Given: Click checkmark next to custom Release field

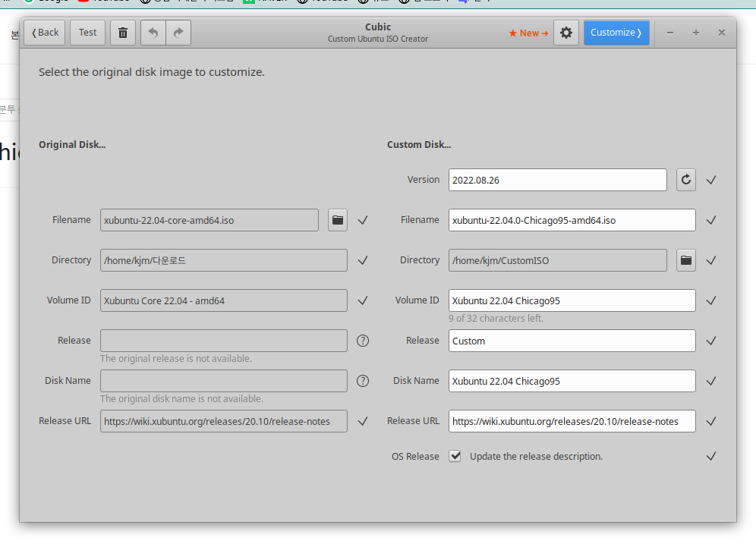Looking at the screenshot, I should tap(711, 341).
